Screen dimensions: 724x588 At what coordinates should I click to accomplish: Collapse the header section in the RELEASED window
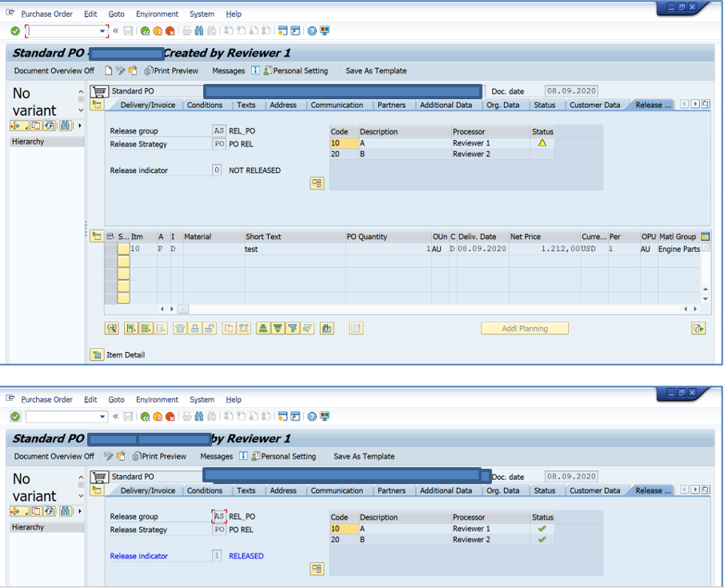[97, 490]
